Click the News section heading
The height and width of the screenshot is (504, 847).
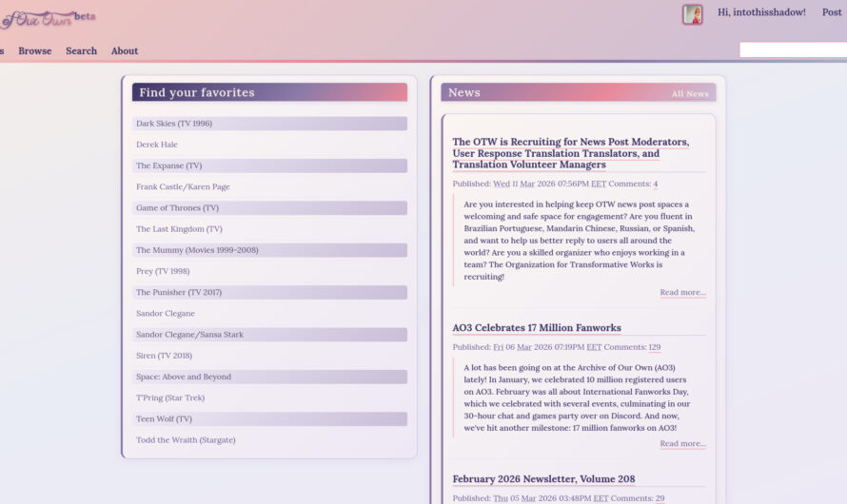pos(464,92)
